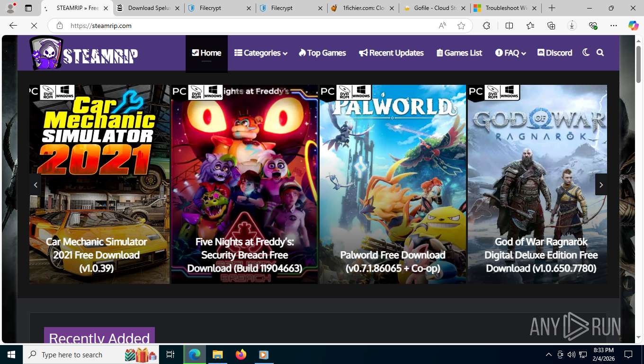Screen dimensions: 644x364
Task: Open the Discord link
Action: pyautogui.click(x=555, y=53)
